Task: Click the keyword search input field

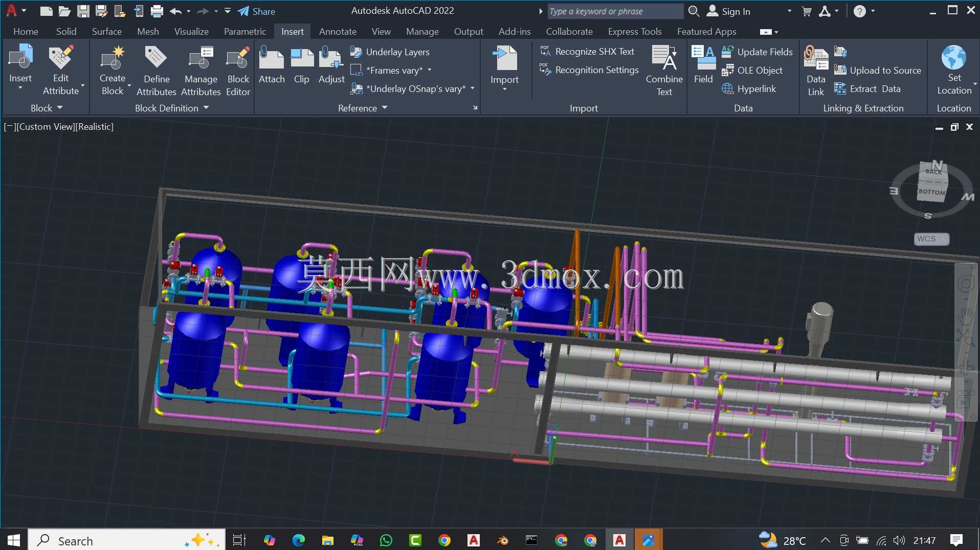Action: [x=615, y=11]
